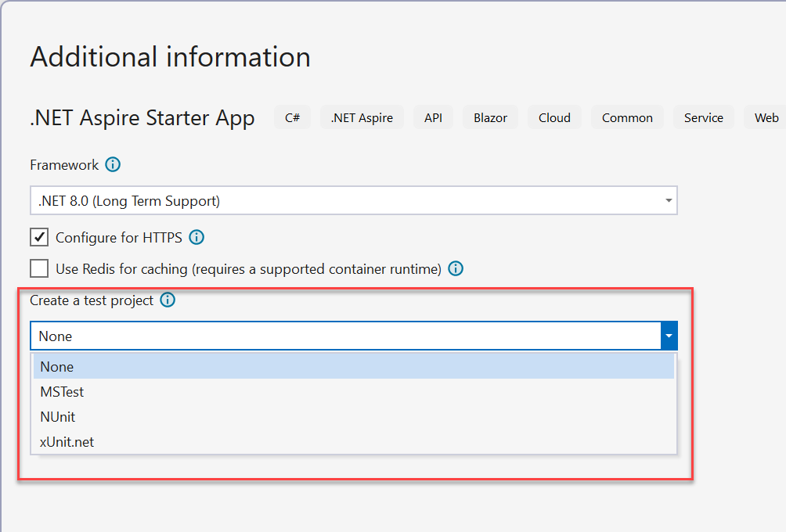The height and width of the screenshot is (532, 786).
Task: Uncheck Configure for HTTPS checkbox
Action: (39, 237)
